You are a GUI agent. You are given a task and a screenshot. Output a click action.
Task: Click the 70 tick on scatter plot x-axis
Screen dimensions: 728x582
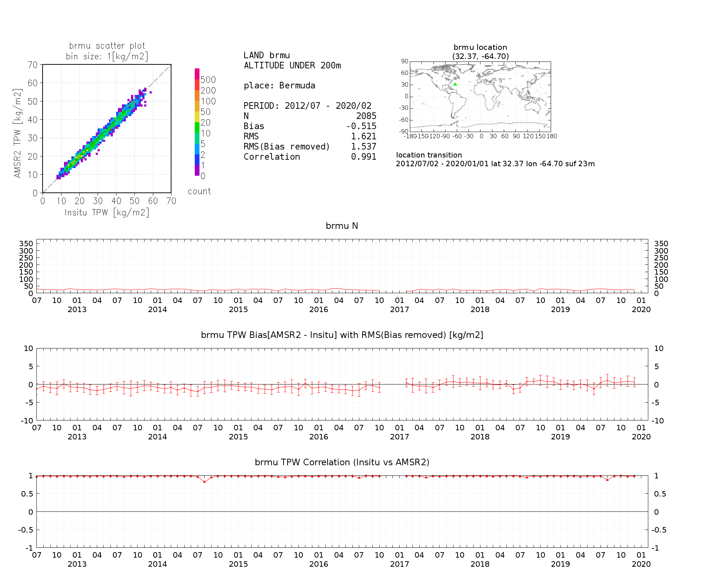click(x=171, y=201)
